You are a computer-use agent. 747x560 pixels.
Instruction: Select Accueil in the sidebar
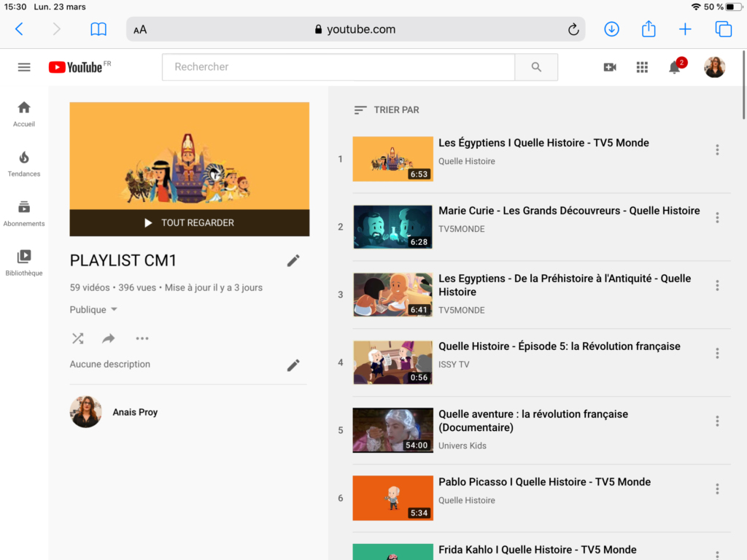24,114
